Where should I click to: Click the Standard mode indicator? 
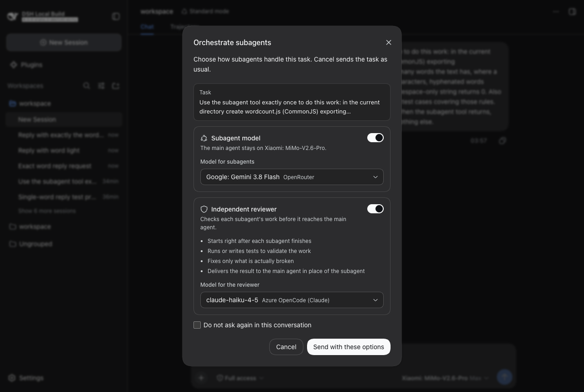tap(205, 11)
